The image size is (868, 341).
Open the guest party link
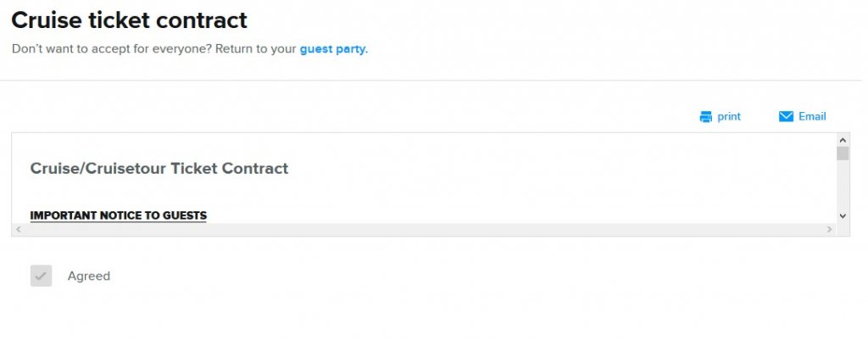click(333, 49)
